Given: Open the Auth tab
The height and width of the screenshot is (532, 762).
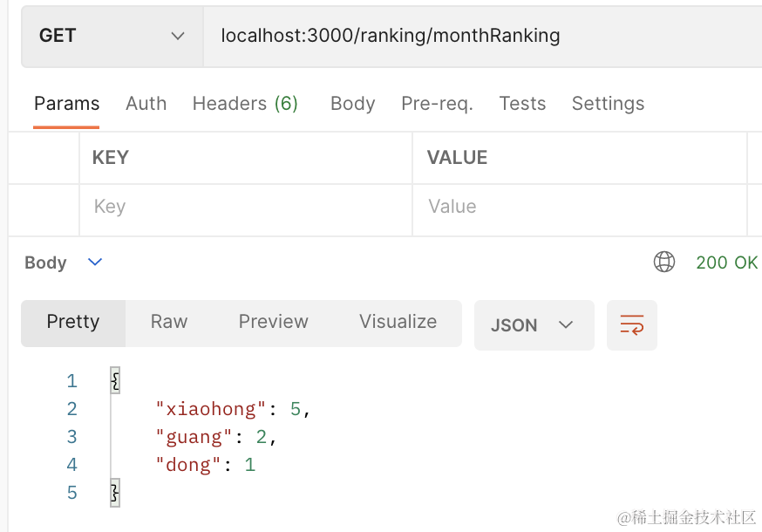Looking at the screenshot, I should (x=146, y=104).
